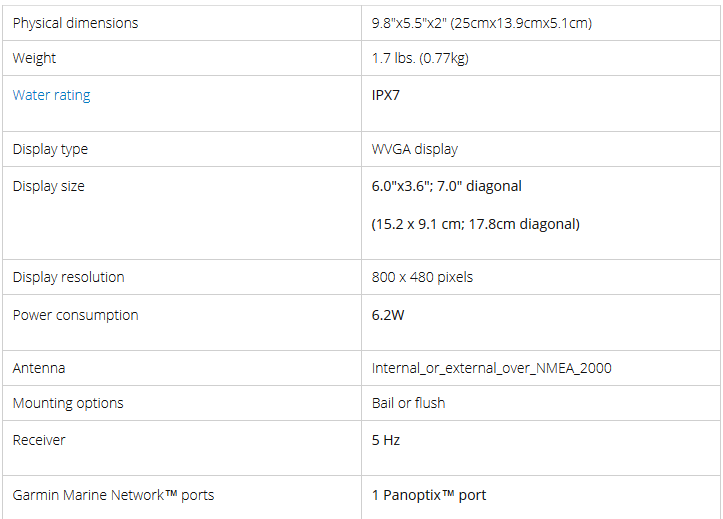Click the Physical dimensions label
Viewport: 723px width, 519px height.
coord(75,23)
